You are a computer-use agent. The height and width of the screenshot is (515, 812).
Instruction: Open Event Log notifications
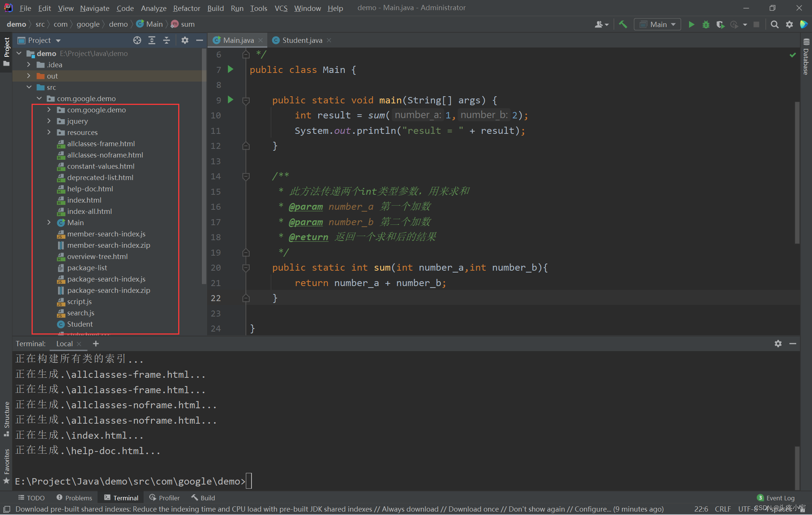click(x=776, y=498)
